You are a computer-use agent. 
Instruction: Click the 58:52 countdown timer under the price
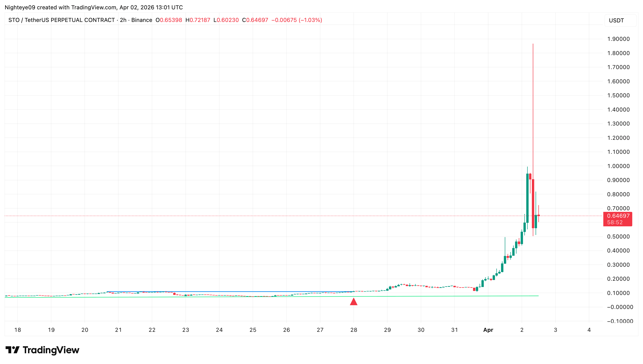[x=615, y=222]
